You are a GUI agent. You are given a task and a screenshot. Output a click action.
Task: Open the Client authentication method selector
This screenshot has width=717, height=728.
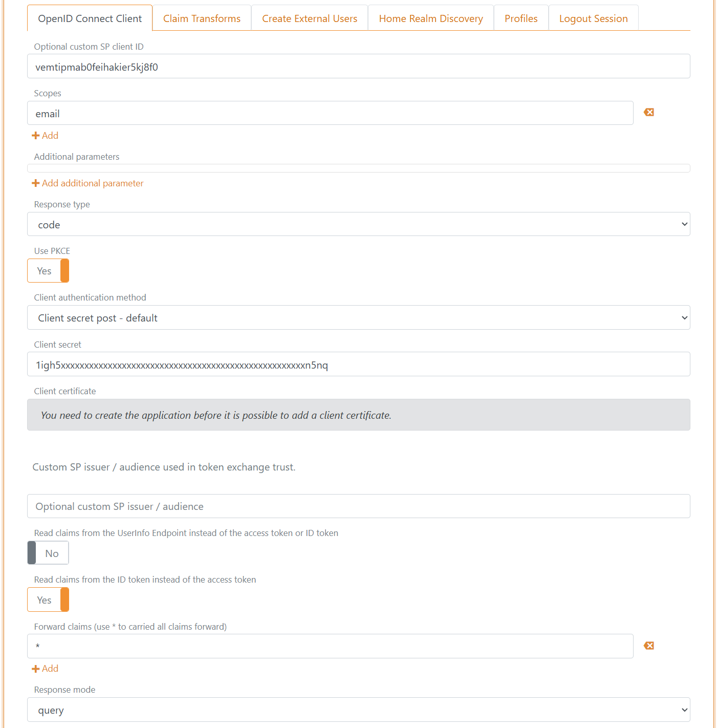358,317
